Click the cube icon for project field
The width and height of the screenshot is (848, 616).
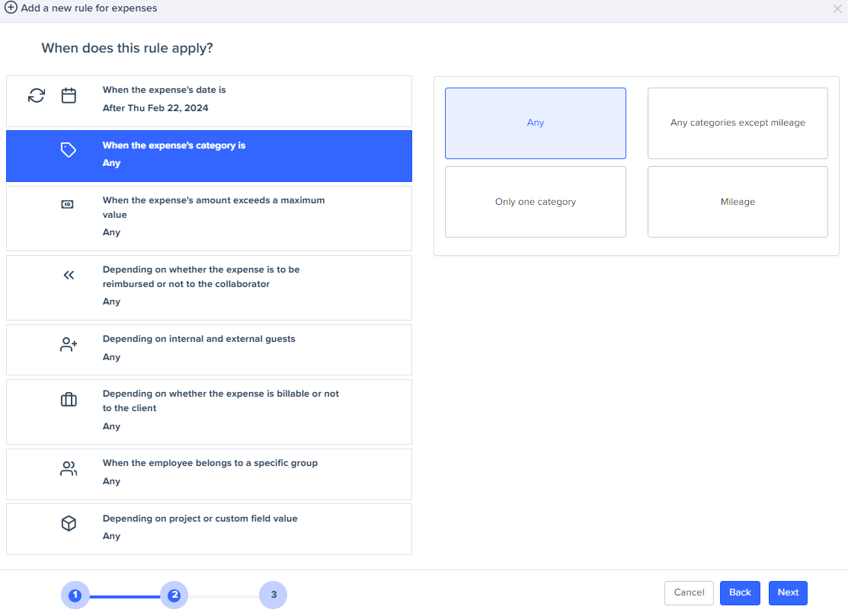coord(69,524)
